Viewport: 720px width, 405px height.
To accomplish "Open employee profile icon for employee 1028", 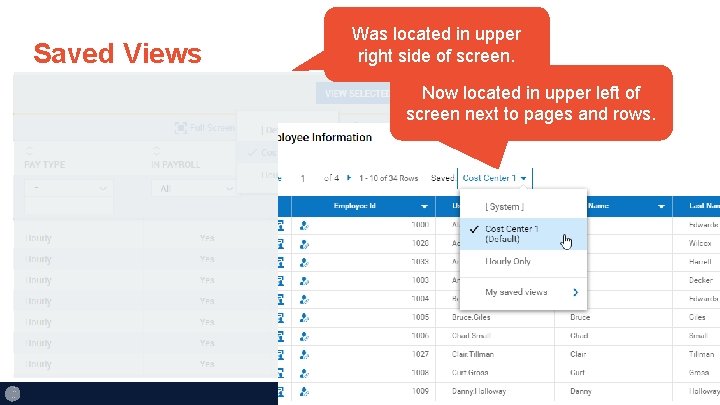I will pos(304,244).
